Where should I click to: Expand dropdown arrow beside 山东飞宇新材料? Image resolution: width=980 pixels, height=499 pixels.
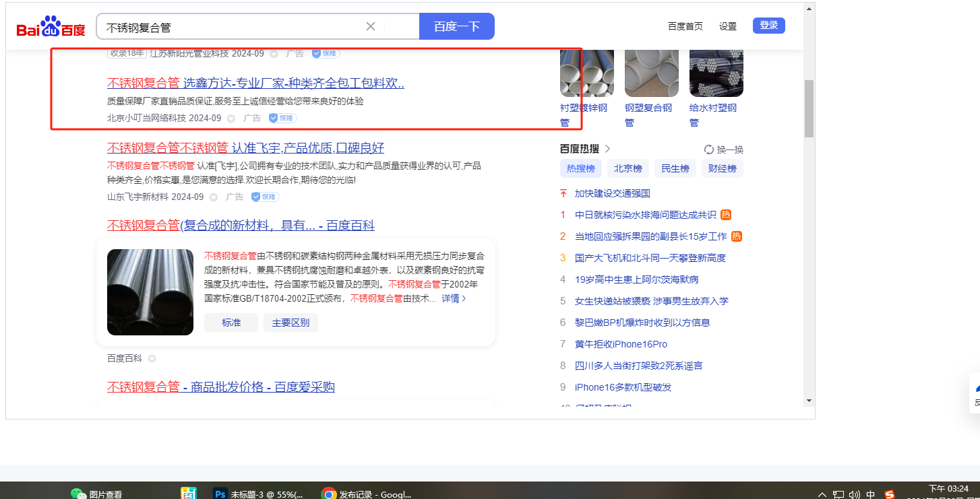click(x=214, y=197)
